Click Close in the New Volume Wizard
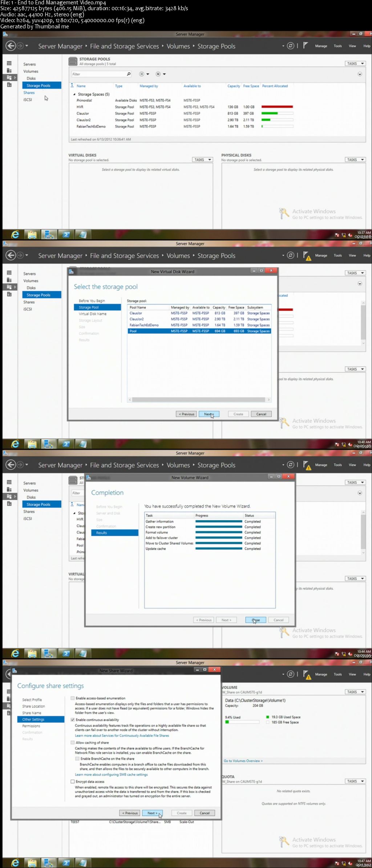Image resolution: width=372 pixels, height=868 pixels. tap(256, 620)
